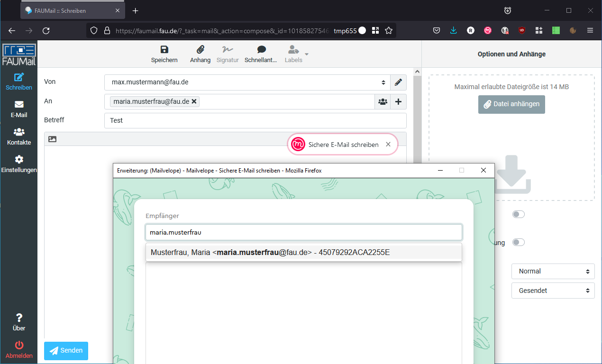Remove maria.musterfrau@fau.de recipient chip
Screen dimensions: 602x364
coord(194,101)
